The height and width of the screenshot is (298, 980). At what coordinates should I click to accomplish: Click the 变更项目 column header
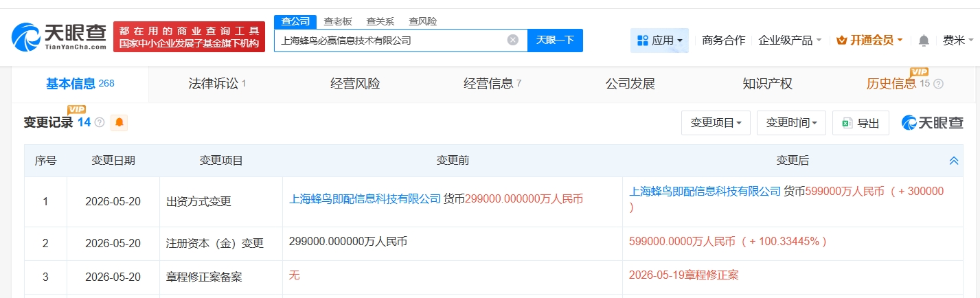pos(221,161)
